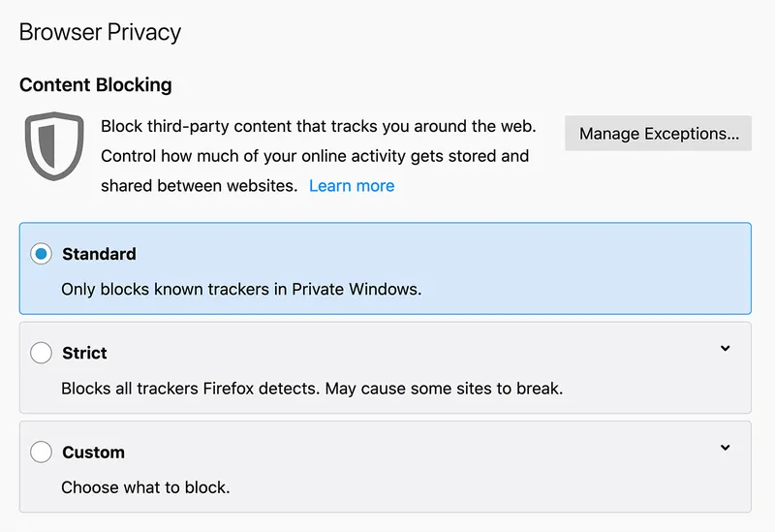Expand the Custom option chevron
Image resolution: width=775 pixels, height=532 pixels.
pyautogui.click(x=725, y=448)
